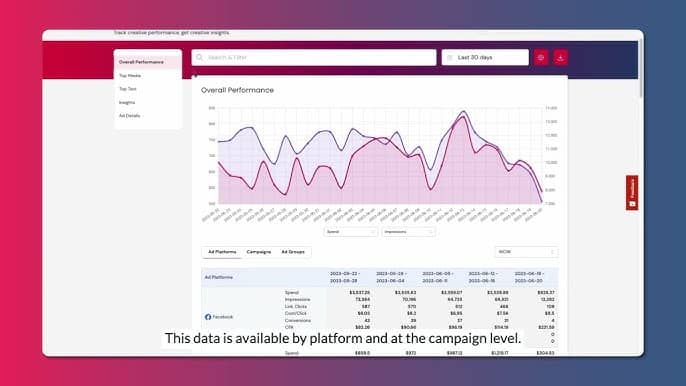
Task: Switch to the Campaigns tab
Action: coord(259,252)
